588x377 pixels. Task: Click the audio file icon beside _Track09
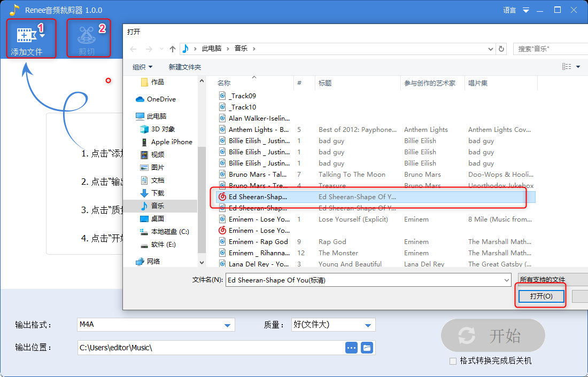[x=222, y=96]
